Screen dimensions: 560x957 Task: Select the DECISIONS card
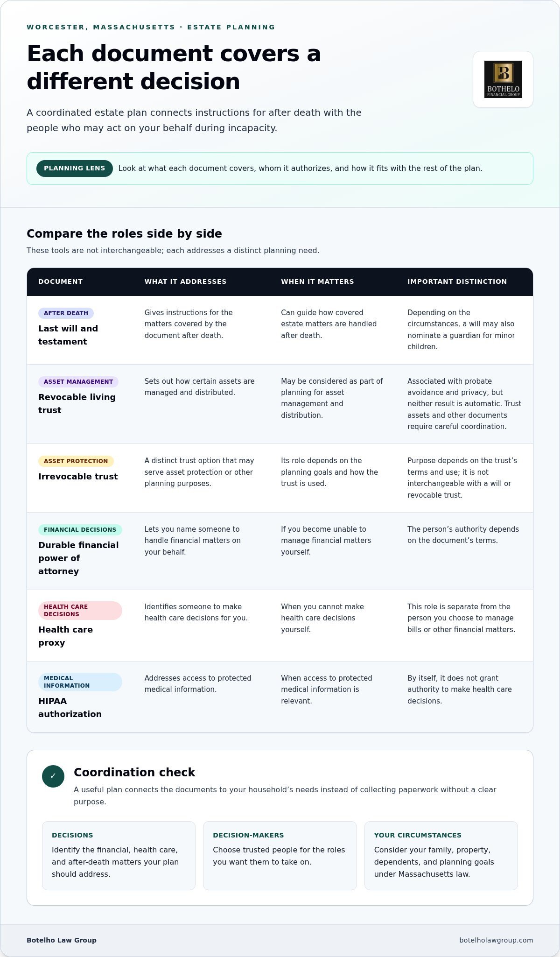coord(119,856)
